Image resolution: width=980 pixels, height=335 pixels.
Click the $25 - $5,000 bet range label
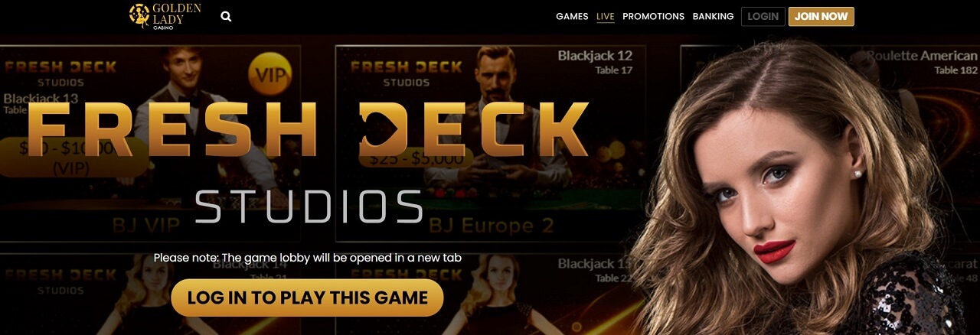(x=416, y=159)
